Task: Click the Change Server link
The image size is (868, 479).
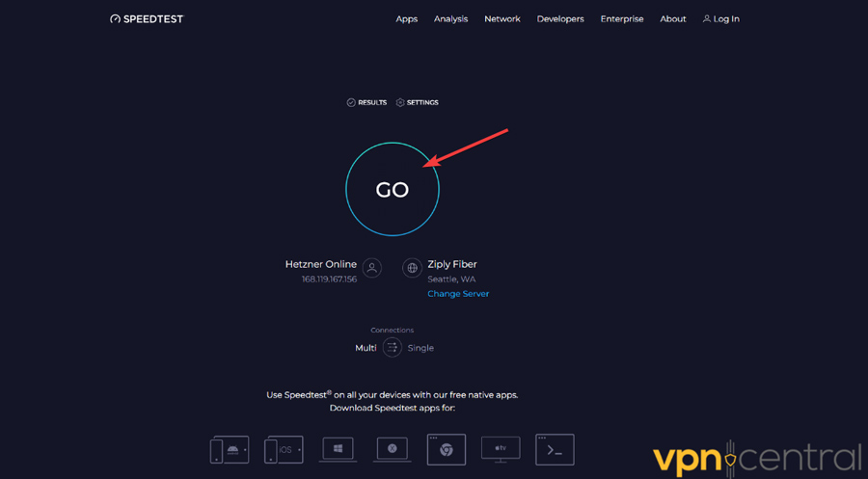Action: [x=458, y=294]
